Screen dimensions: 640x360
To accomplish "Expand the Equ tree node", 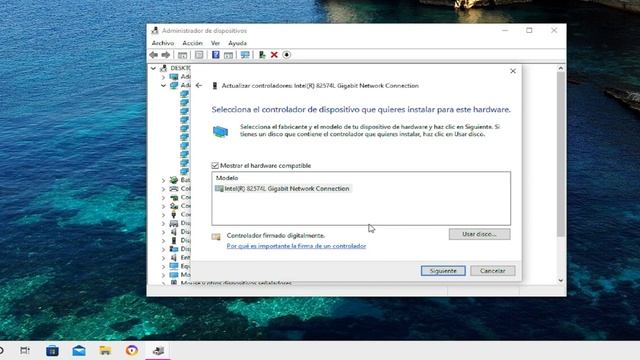I will (163, 267).
